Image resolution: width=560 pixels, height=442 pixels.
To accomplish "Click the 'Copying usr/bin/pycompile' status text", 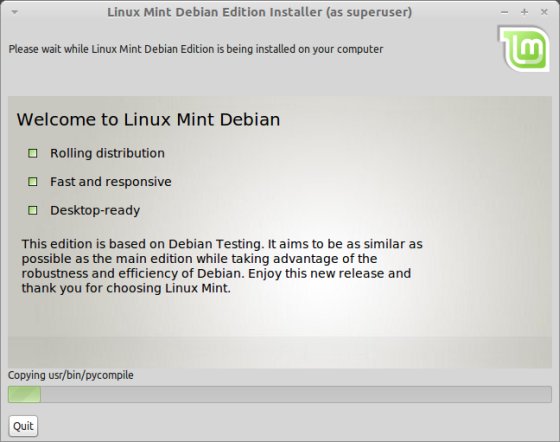I will (x=71, y=375).
